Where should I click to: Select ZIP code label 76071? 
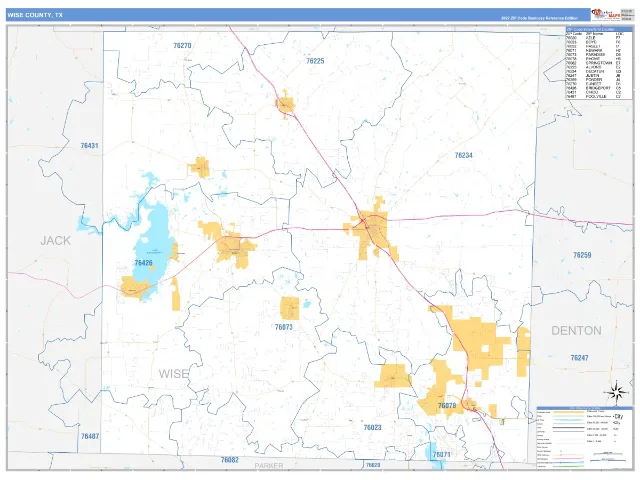pyautogui.click(x=441, y=454)
